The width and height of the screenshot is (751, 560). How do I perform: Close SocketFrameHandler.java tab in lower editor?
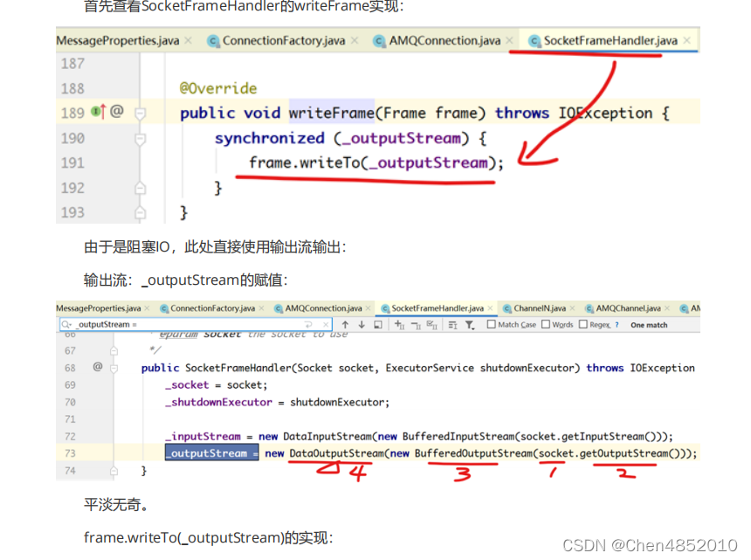pos(490,308)
